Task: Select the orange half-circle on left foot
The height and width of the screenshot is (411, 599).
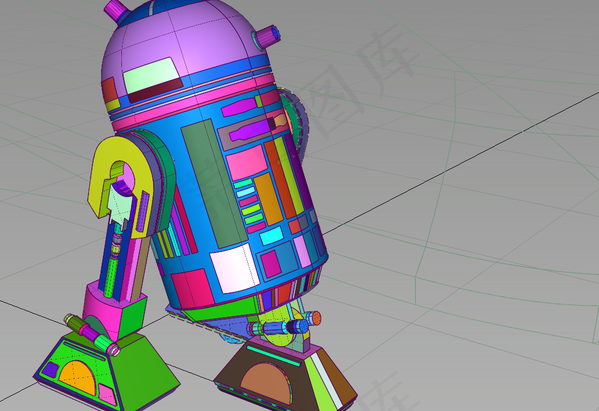Action: 78,378
